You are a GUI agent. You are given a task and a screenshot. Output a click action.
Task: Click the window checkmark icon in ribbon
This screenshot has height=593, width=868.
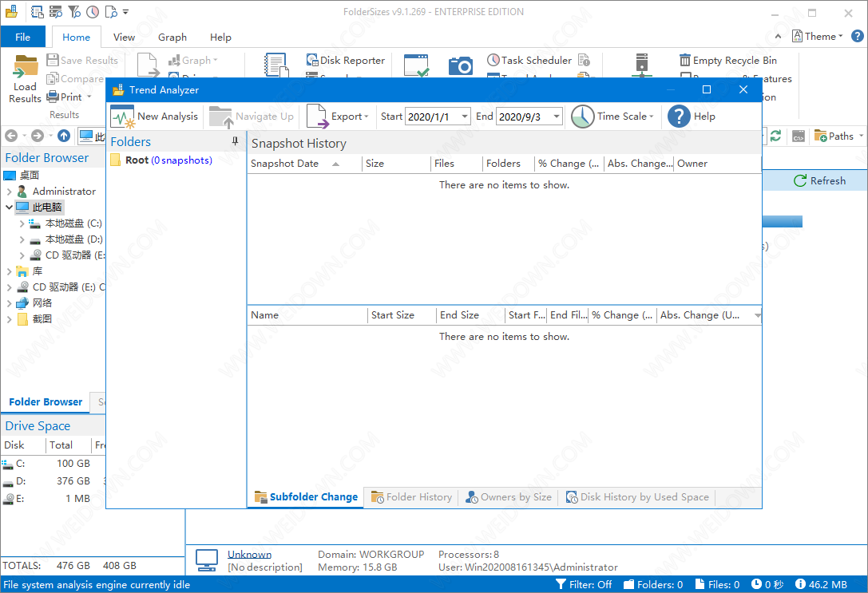tap(416, 65)
